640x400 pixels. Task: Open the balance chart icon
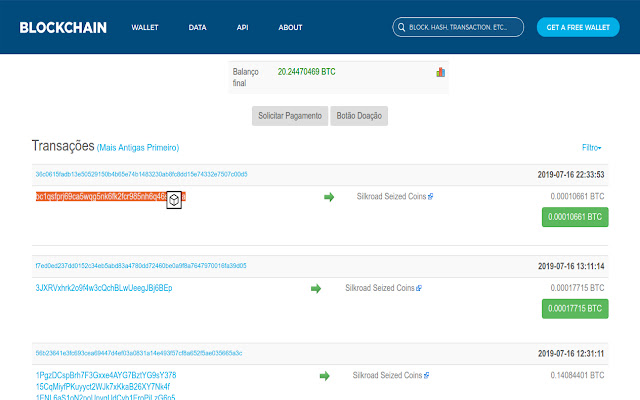[x=440, y=72]
